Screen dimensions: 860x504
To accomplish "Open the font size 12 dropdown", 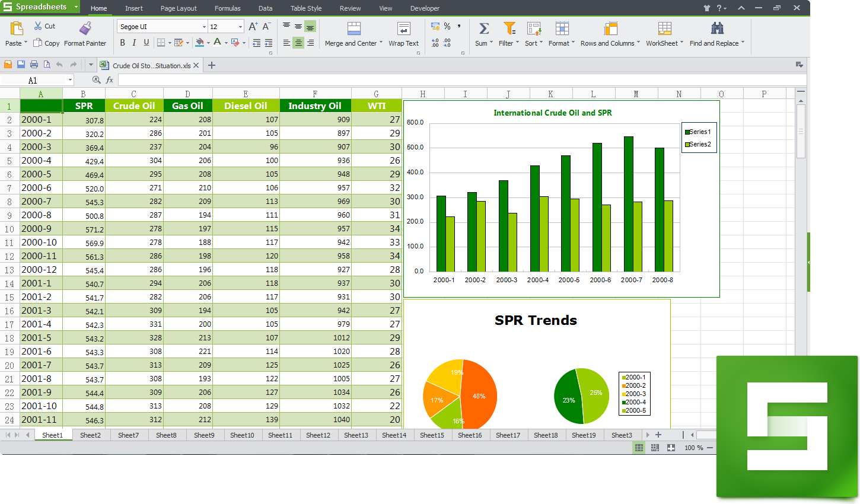I will pyautogui.click(x=240, y=27).
